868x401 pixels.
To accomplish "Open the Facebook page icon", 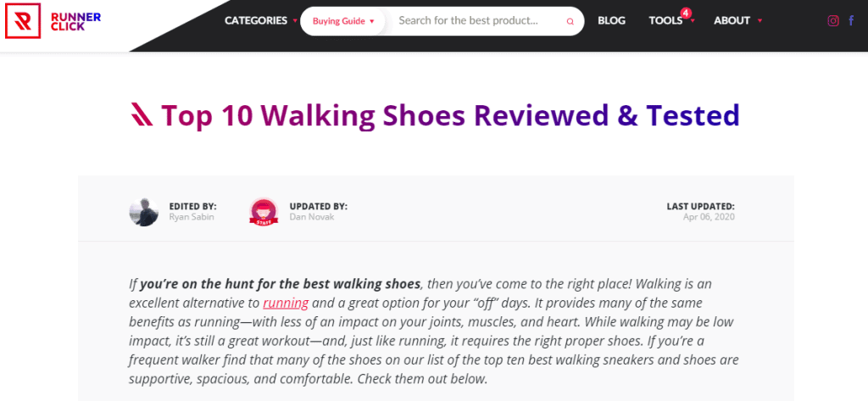I will click(851, 21).
